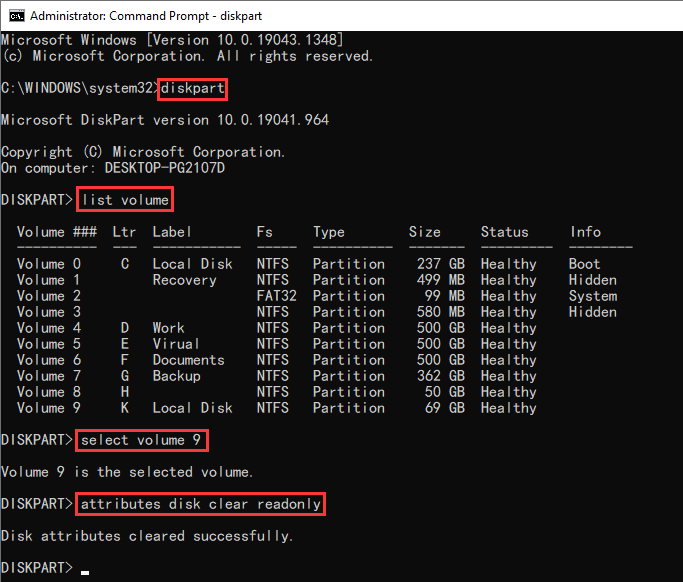Click the highlighted 'diskpart' command
This screenshot has width=683, height=582.
pos(193,88)
